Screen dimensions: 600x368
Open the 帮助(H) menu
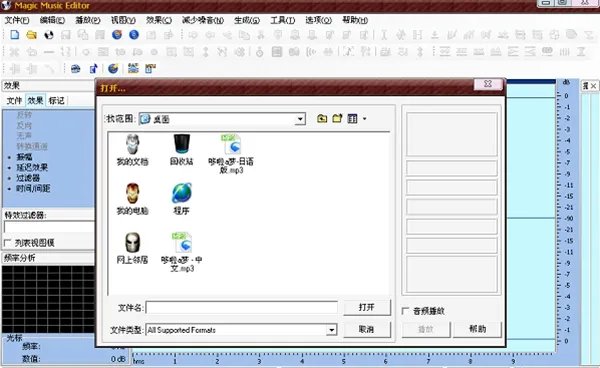pos(355,20)
